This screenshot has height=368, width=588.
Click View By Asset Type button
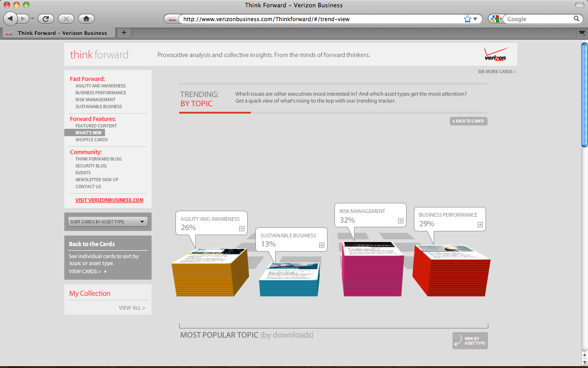point(470,341)
